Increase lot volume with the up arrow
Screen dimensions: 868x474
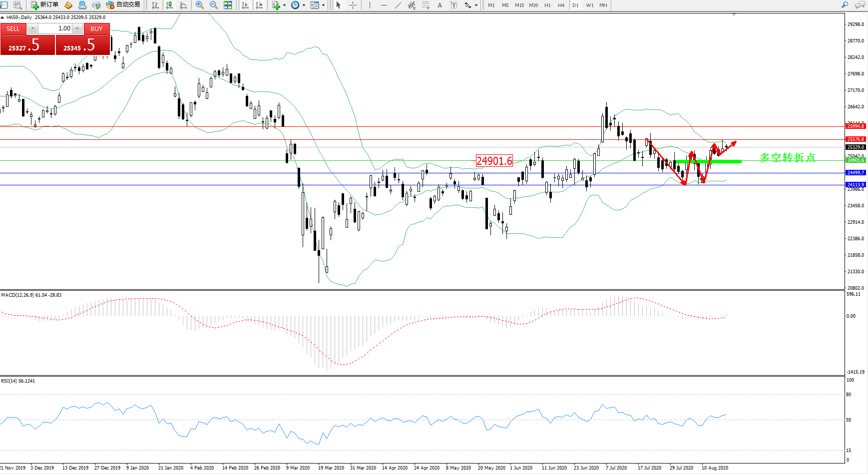[77, 28]
